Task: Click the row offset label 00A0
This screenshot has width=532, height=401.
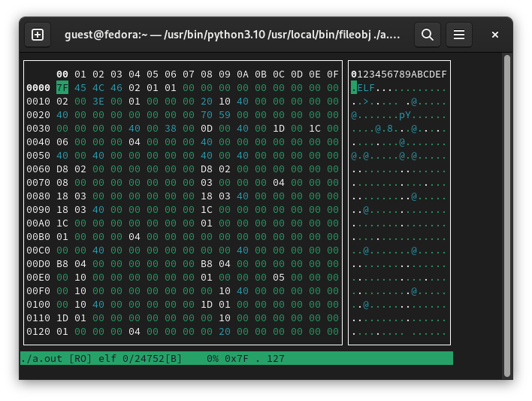Action: [38, 223]
